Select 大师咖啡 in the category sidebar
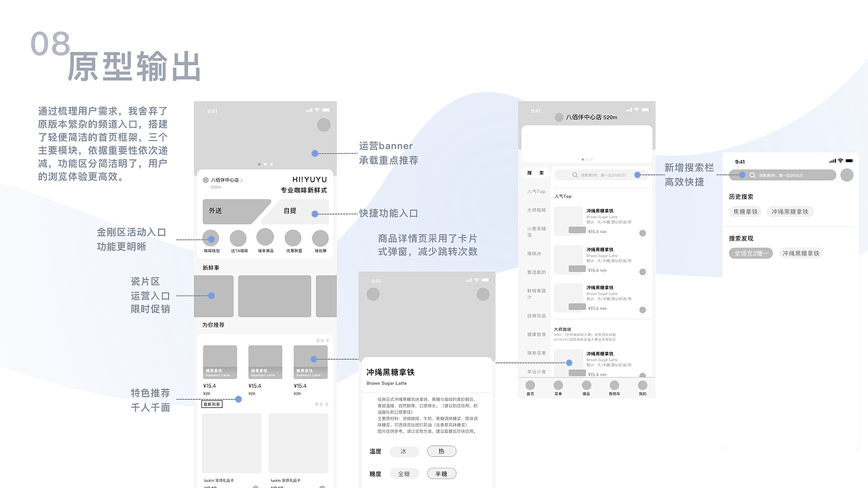The image size is (868, 488). pyautogui.click(x=535, y=208)
